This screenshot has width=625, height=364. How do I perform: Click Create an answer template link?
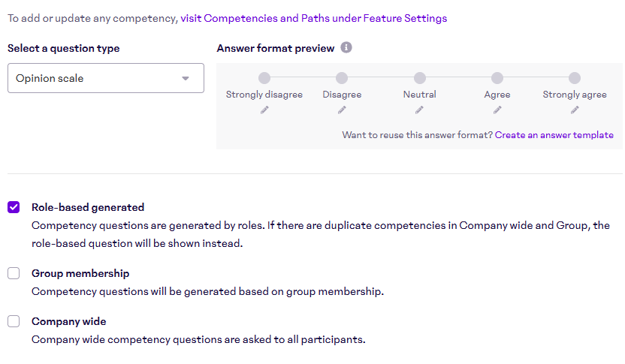pyautogui.click(x=554, y=135)
